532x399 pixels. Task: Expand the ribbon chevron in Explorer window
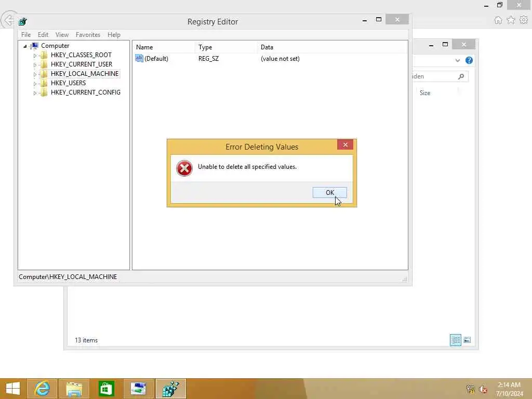click(457, 60)
